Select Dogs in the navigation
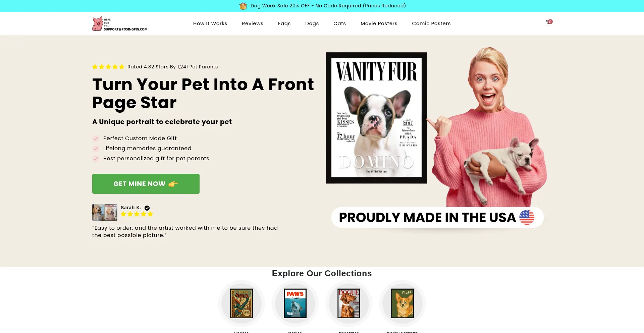Screen dimensions: 644x333 tap(312, 23)
